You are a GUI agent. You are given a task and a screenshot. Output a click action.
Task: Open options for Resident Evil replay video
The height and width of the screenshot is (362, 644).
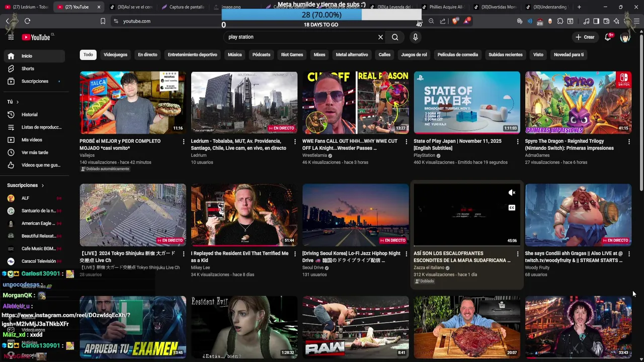[x=295, y=254]
